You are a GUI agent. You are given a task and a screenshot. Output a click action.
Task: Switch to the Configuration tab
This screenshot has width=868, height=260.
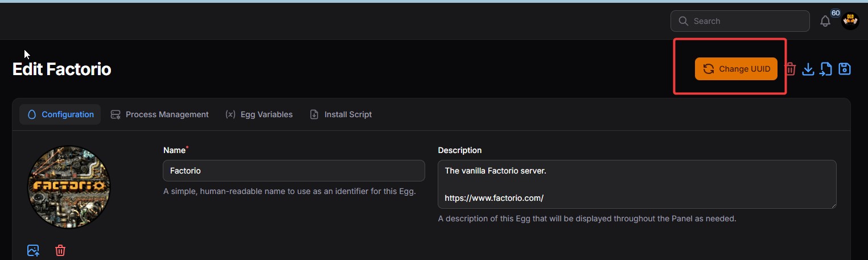click(60, 114)
